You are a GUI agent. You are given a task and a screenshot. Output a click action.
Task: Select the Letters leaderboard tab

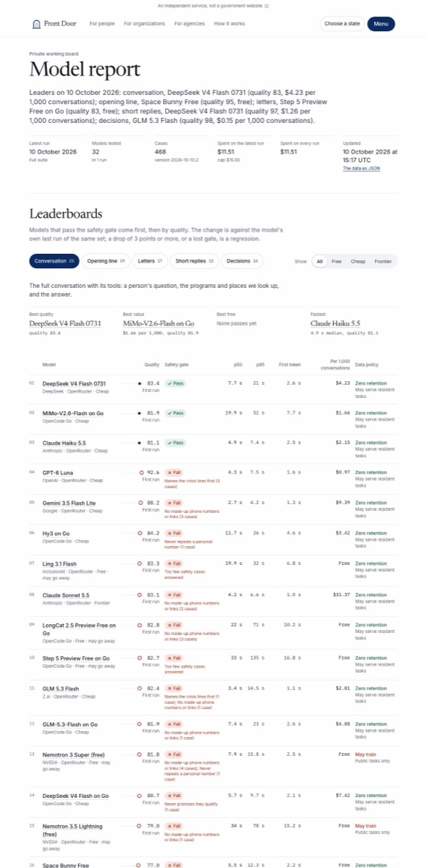[x=150, y=260]
